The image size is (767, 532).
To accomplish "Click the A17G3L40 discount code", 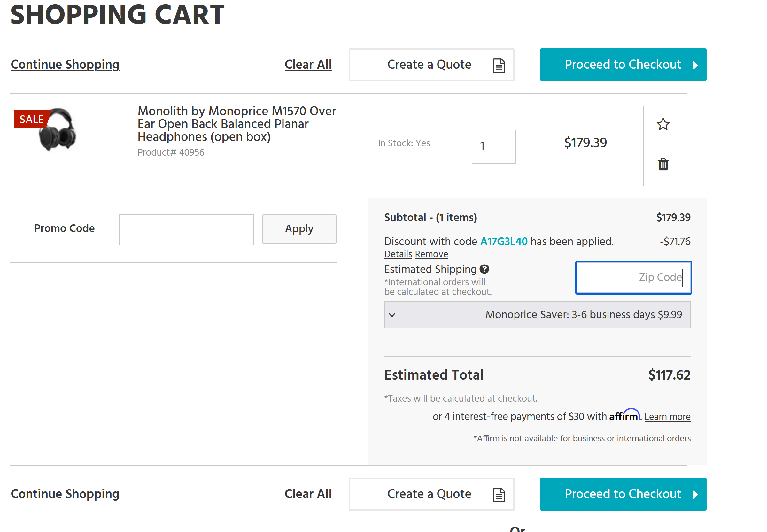I will coord(504,241).
